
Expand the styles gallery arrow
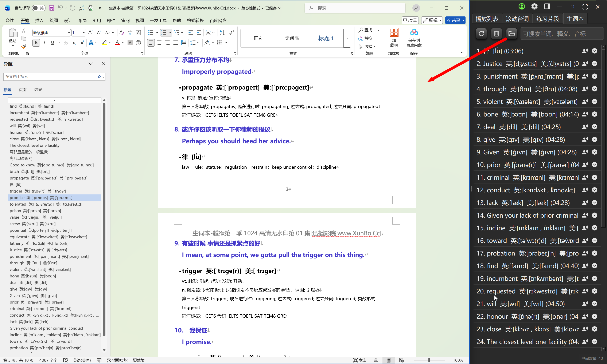347,38
